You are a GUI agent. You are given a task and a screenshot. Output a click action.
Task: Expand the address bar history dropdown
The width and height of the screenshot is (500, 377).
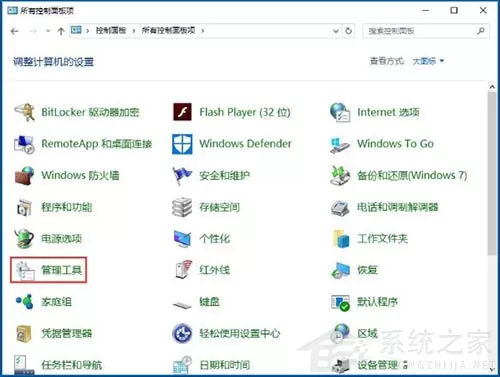(336, 31)
